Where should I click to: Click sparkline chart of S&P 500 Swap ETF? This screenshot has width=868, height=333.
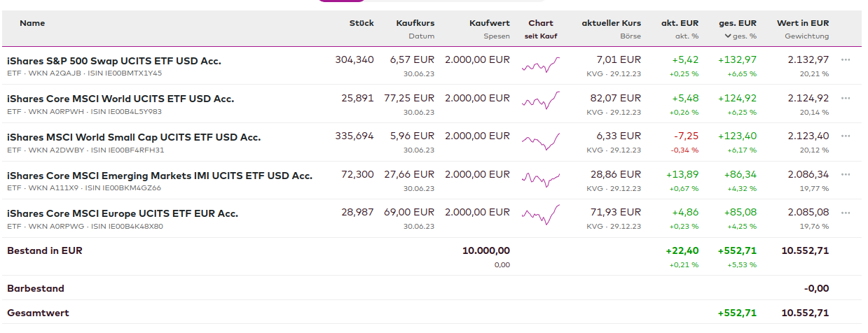[x=541, y=66]
